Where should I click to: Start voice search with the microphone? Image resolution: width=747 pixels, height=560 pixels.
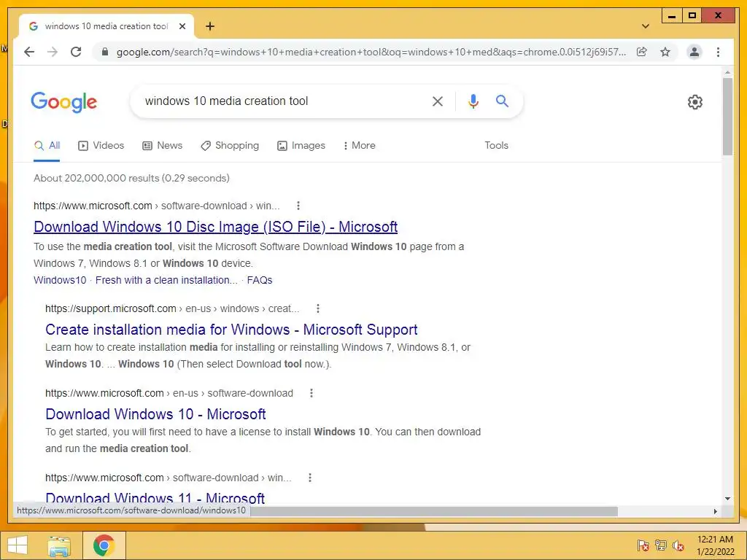click(x=473, y=101)
